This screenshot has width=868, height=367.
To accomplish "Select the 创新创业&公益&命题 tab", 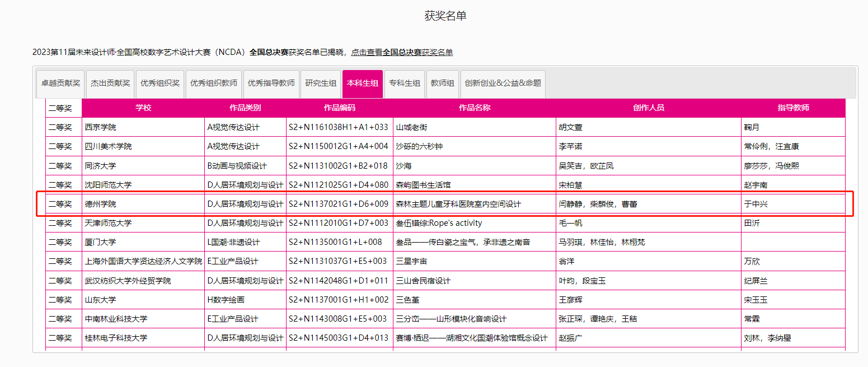I will point(503,83).
